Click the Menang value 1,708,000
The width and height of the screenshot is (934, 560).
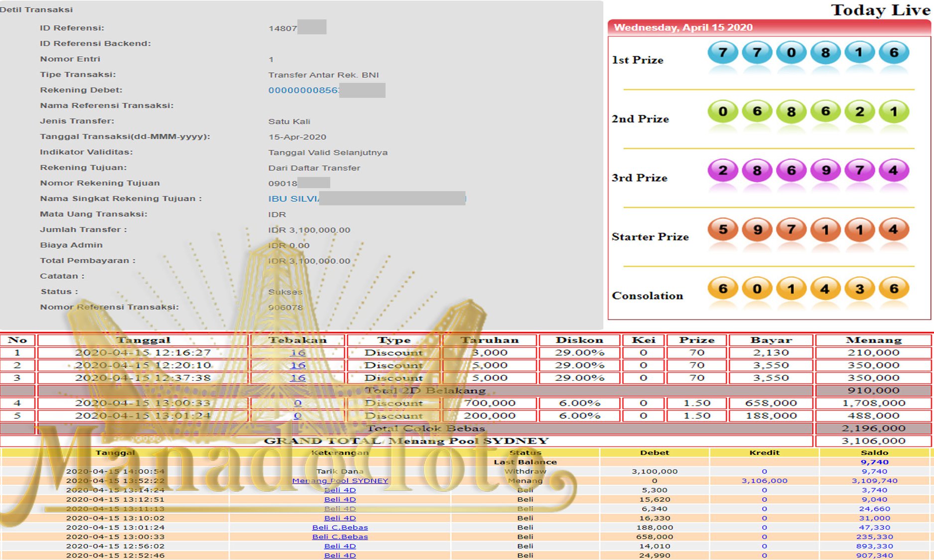(x=874, y=403)
